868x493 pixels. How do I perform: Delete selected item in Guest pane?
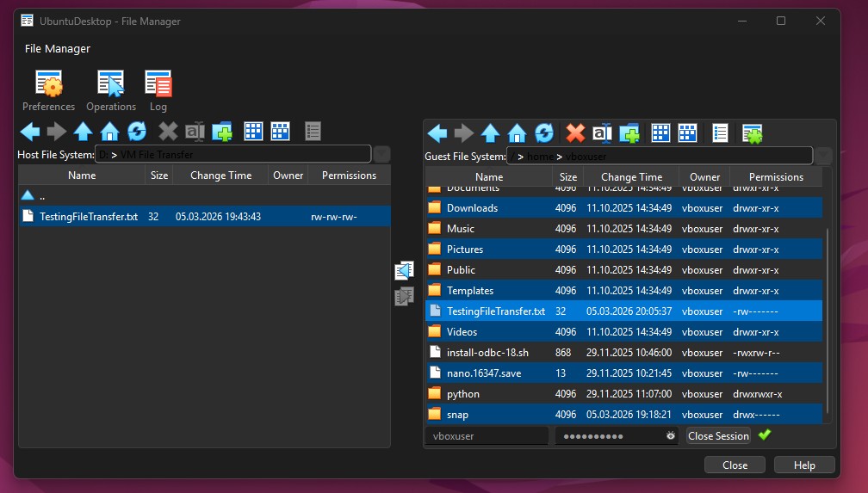(575, 133)
